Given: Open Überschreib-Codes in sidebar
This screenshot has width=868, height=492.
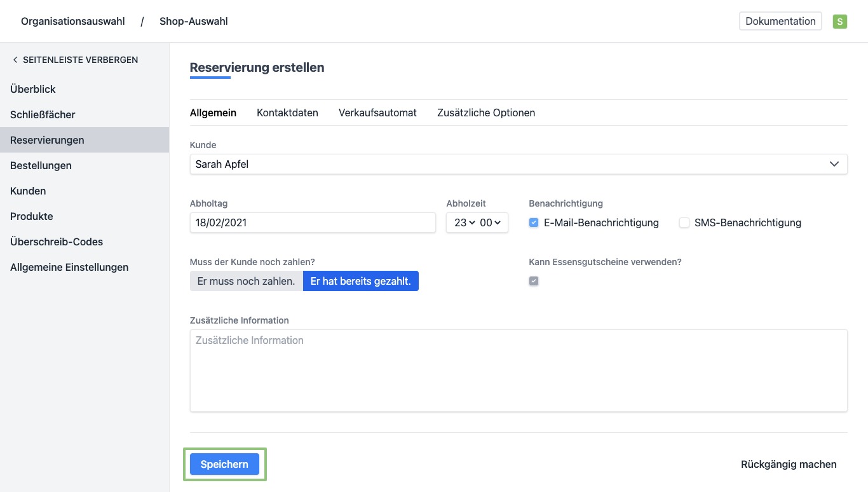Looking at the screenshot, I should (57, 242).
